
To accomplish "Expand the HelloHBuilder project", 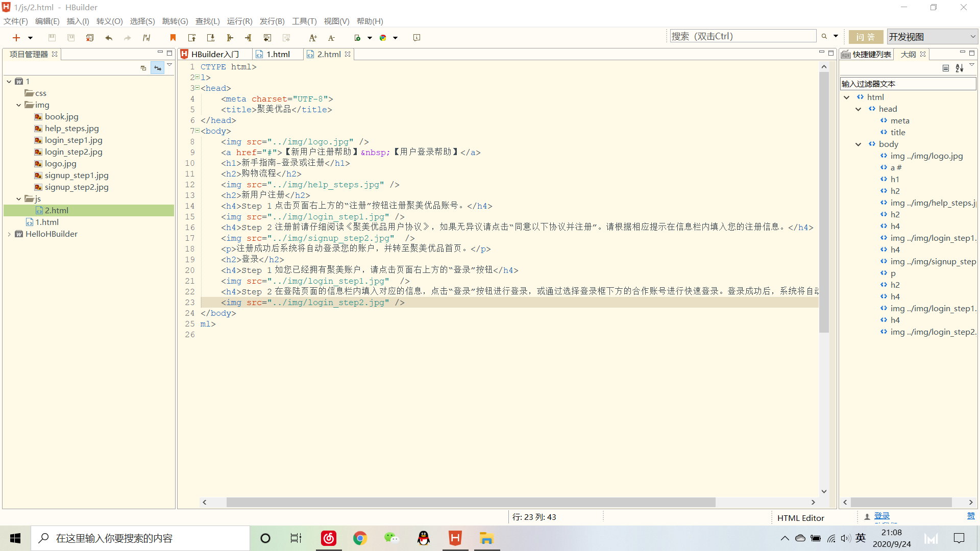I will coord(9,234).
